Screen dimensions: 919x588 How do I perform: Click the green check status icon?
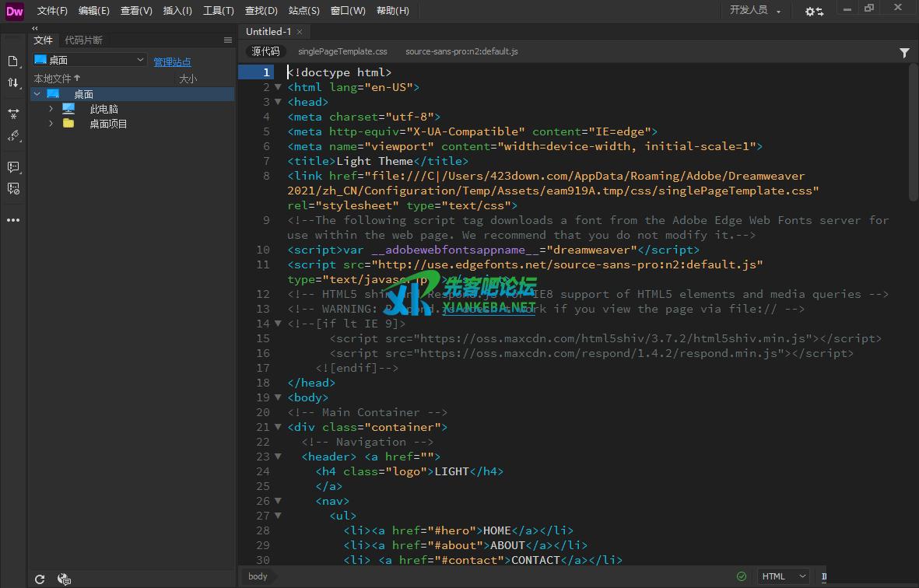[x=742, y=576]
